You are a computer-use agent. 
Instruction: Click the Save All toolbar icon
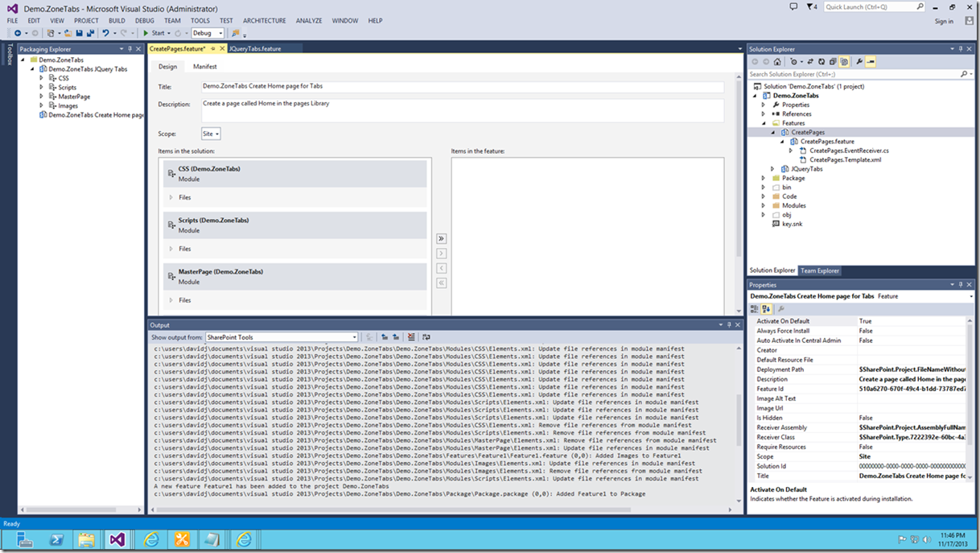(90, 33)
